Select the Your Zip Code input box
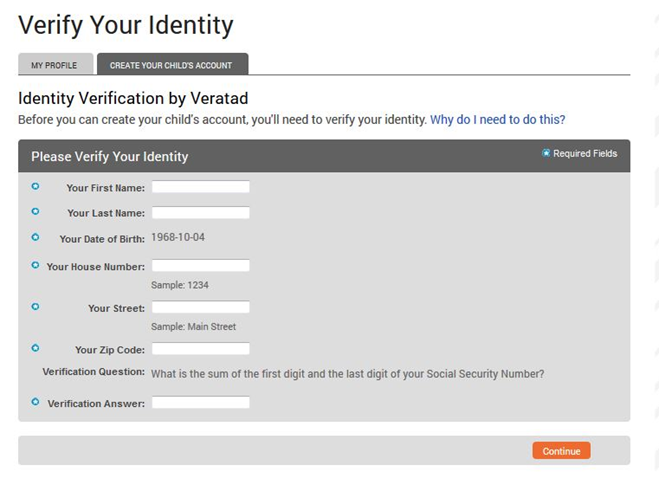This screenshot has height=485, width=659. pyautogui.click(x=200, y=349)
